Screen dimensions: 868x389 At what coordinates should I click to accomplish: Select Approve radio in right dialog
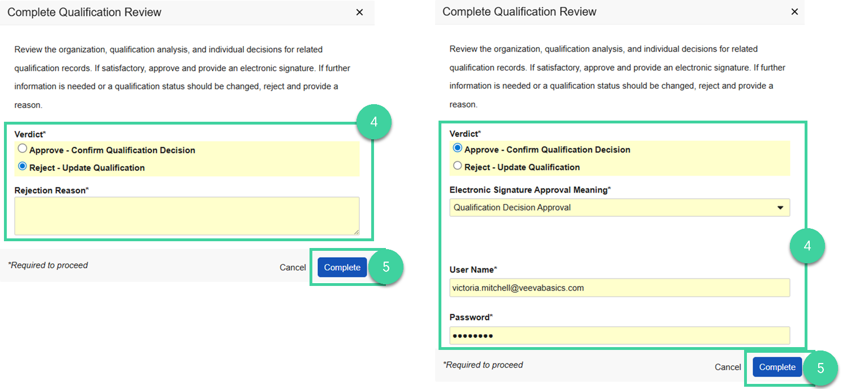coord(457,148)
